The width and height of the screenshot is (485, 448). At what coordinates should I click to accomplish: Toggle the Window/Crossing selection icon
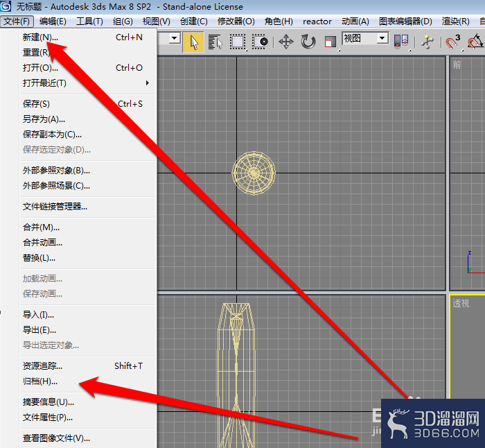260,42
